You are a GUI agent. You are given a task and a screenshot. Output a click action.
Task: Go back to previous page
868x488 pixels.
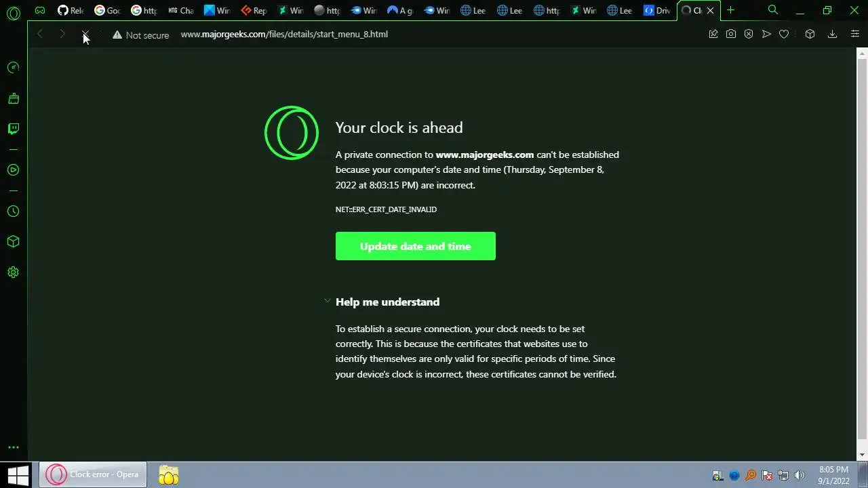(x=40, y=34)
